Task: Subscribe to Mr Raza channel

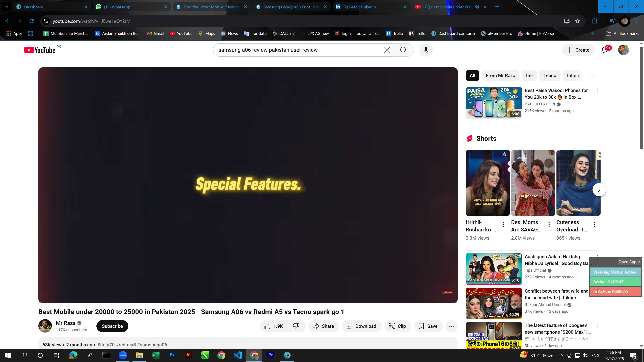Action: pos(112,326)
